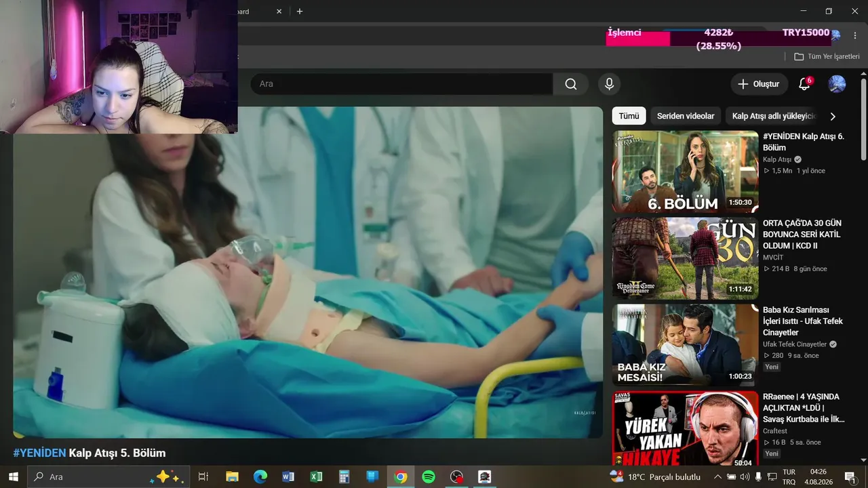Open Task View on the taskbar
Viewport: 868px width, 488px height.
coord(203,476)
